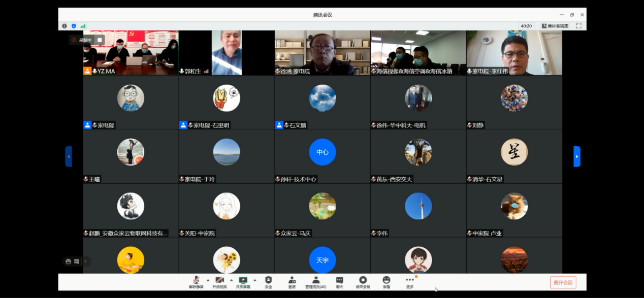This screenshot has width=644, height=298.
Task: Open Manage Members (管理成员) panel
Action: (315, 282)
